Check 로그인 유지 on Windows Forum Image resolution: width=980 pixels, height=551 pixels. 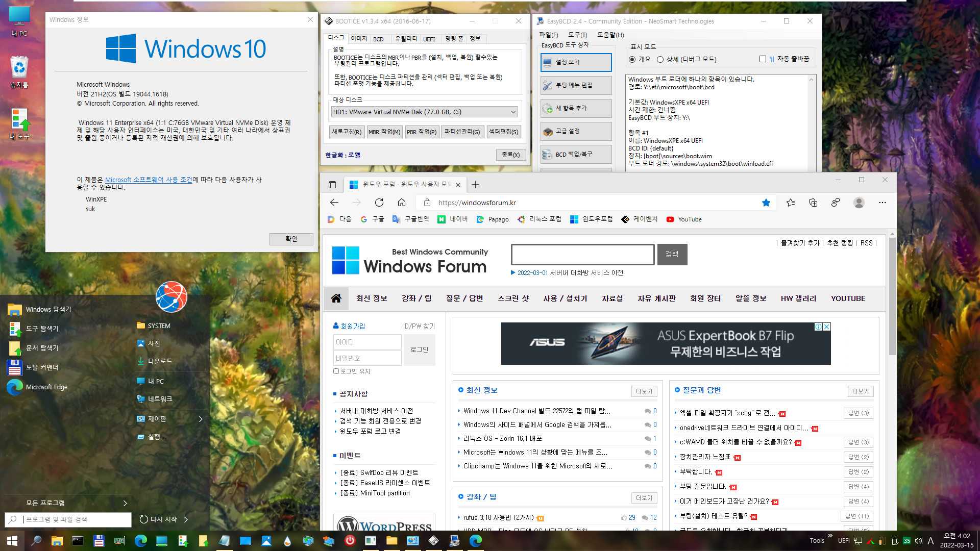click(x=336, y=371)
